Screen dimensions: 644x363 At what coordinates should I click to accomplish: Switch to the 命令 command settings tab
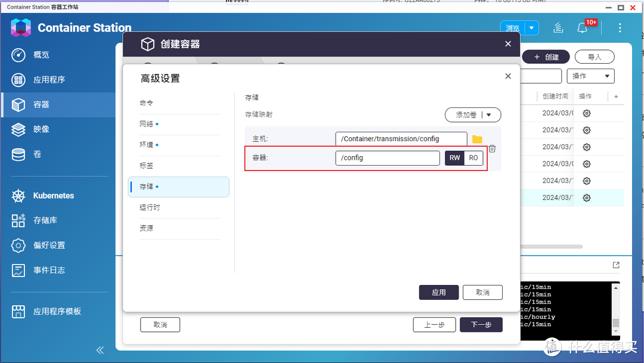tap(180, 103)
